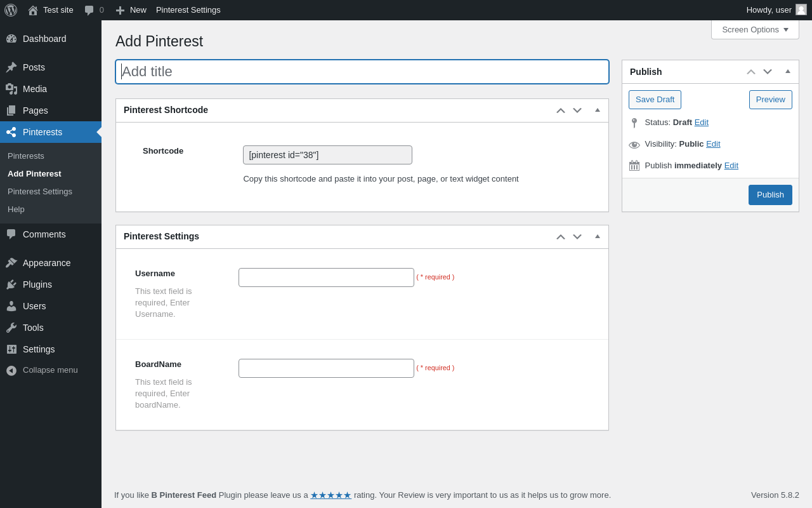812x508 pixels.
Task: Move Pinterest Shortcode box down
Action: coord(577,110)
